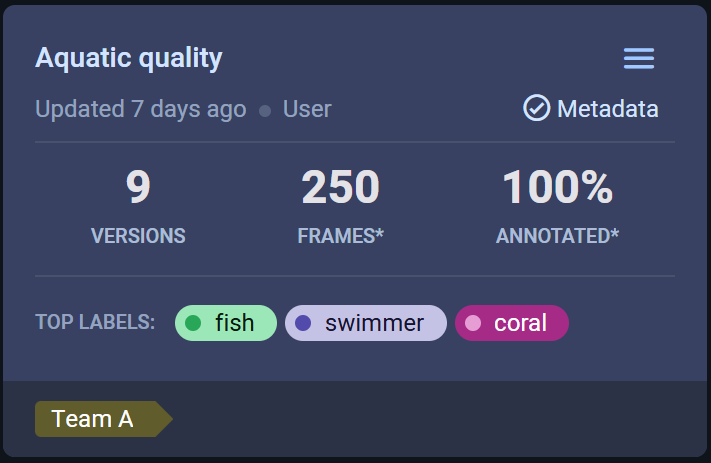Viewport: 711px width, 463px height.
Task: Click the User owner text
Action: click(x=307, y=109)
